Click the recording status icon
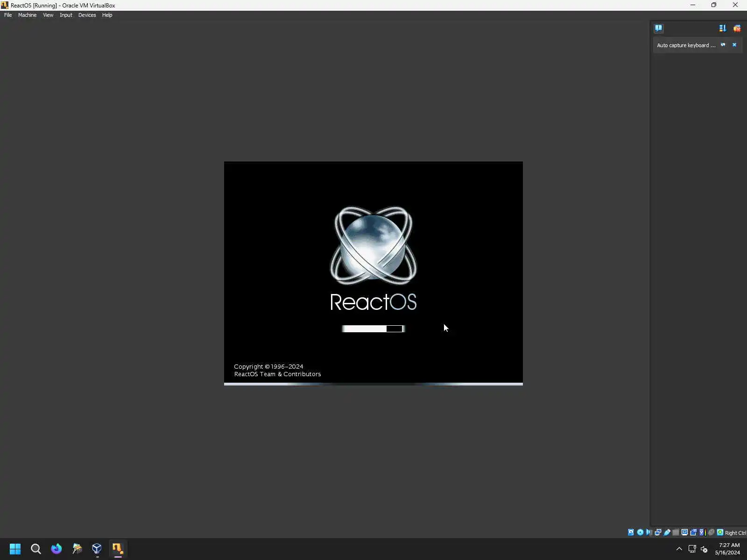 (x=693, y=532)
